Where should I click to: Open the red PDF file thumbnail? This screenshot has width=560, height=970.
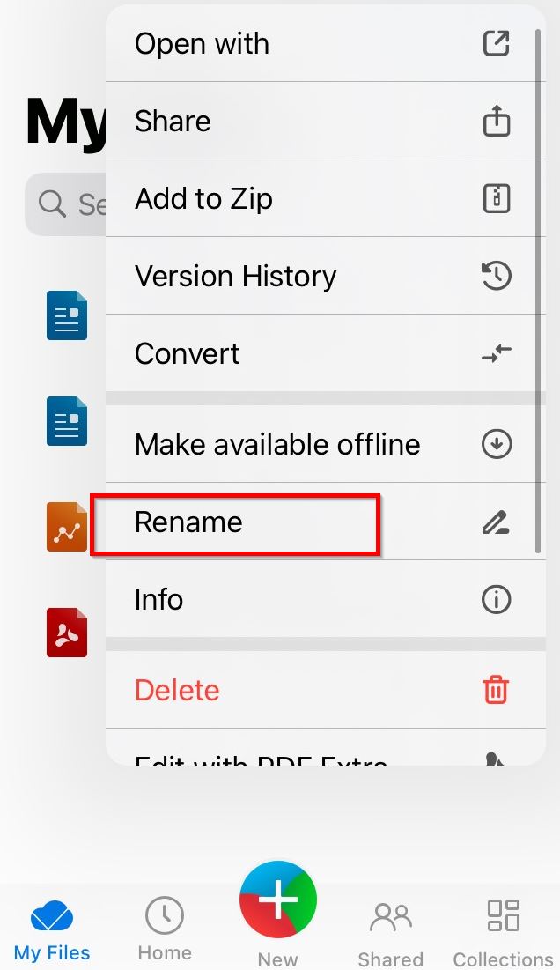click(x=67, y=633)
